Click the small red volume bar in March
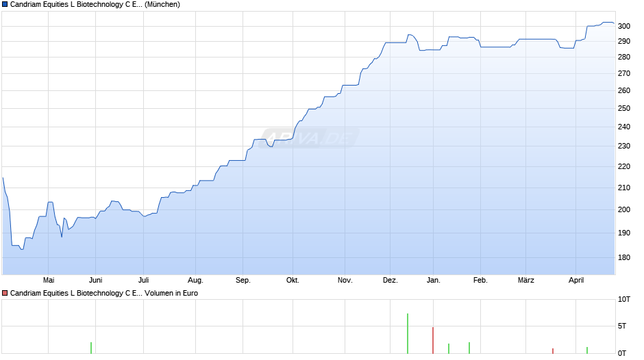644x360 pixels. click(553, 351)
